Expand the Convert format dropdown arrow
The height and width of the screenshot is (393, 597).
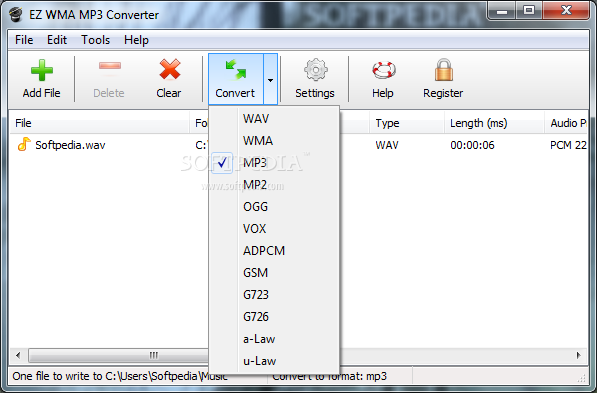(270, 80)
